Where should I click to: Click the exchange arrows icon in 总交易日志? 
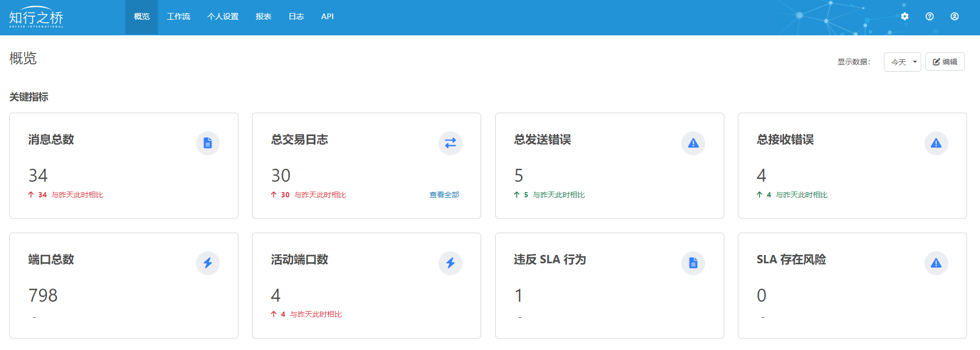point(451,143)
